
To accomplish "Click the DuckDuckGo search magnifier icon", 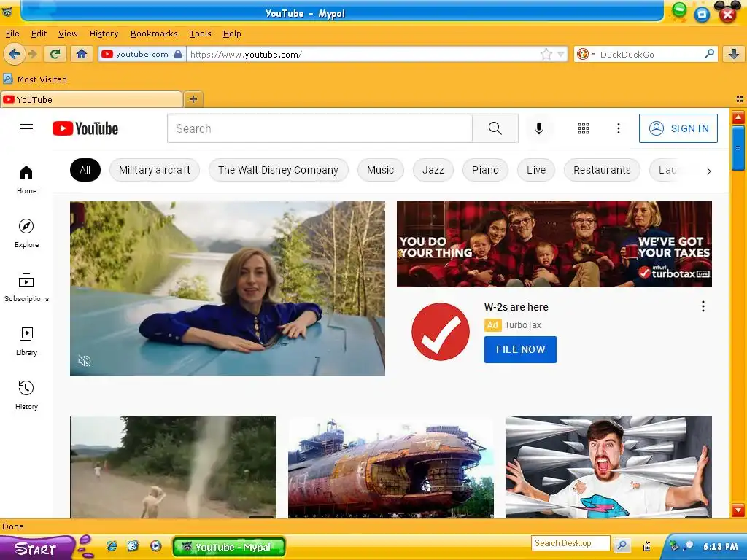I will 709,54.
